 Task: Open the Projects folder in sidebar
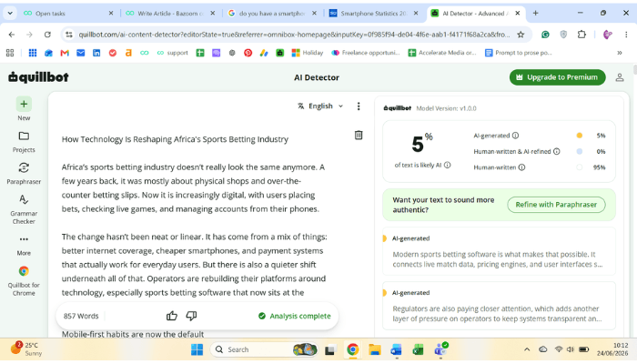(24, 141)
